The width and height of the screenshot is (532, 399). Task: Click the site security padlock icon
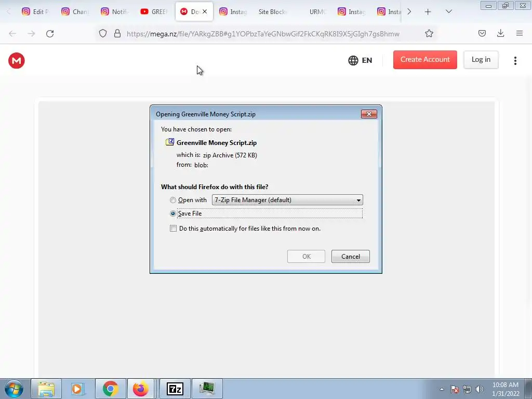pyautogui.click(x=117, y=33)
